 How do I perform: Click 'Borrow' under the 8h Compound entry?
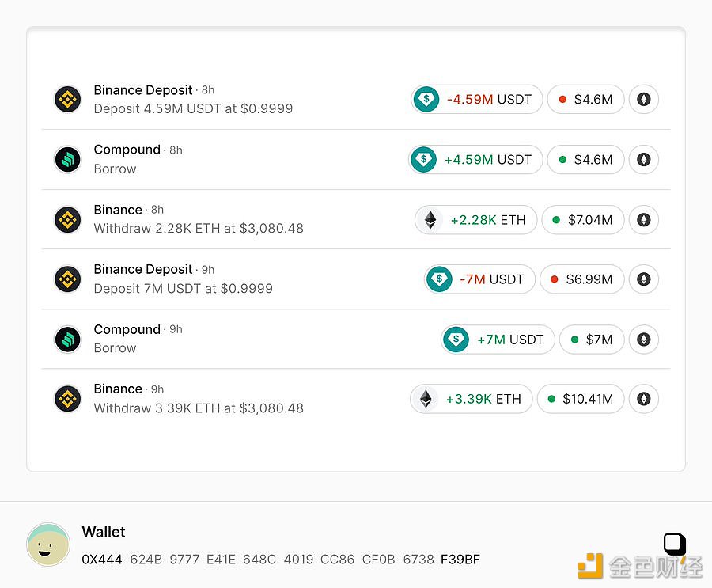(115, 169)
